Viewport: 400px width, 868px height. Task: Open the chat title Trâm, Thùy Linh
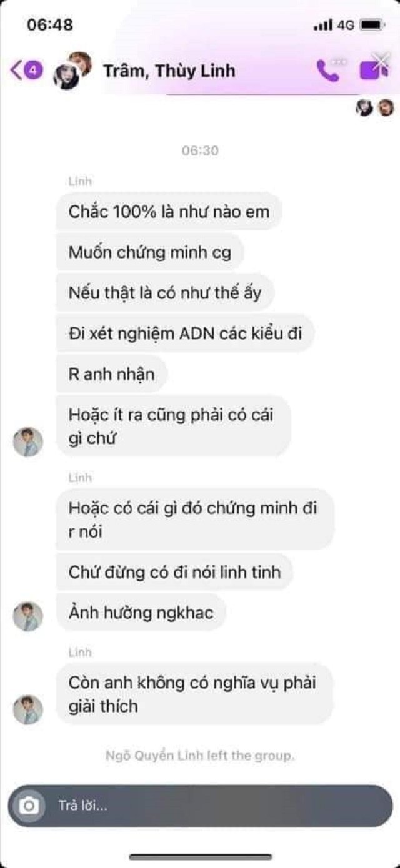tap(169, 71)
